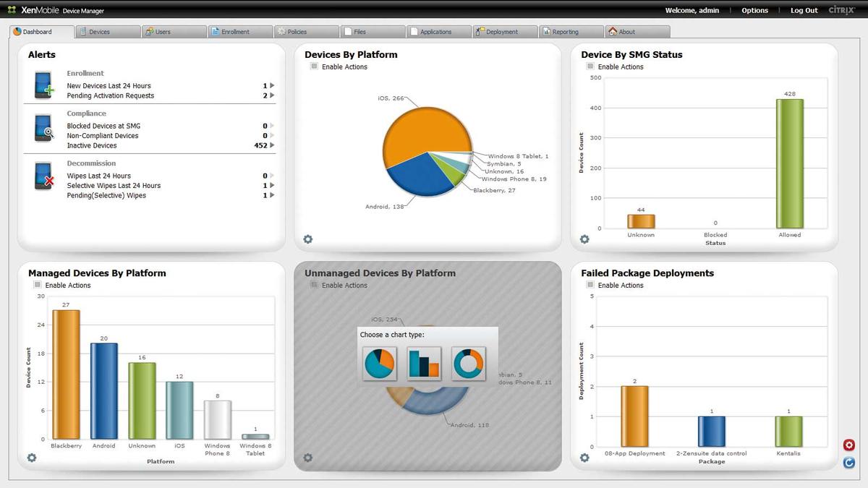The height and width of the screenshot is (488, 868).
Task: Refresh the dashboard with the blue icon
Action: pyautogui.click(x=849, y=463)
